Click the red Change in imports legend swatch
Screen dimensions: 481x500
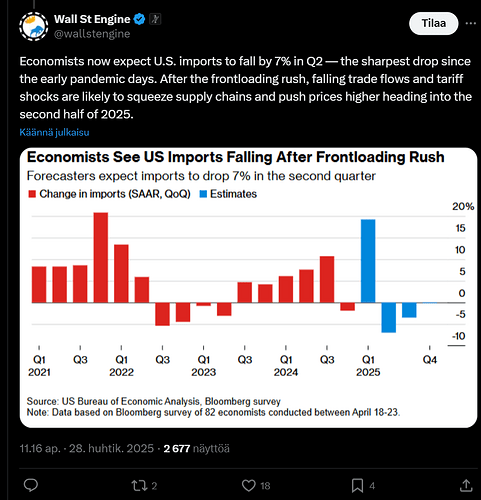(32, 194)
